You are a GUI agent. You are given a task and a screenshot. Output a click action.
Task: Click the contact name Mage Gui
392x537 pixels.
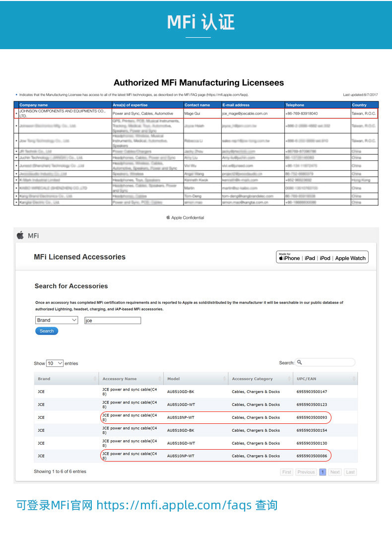tap(193, 113)
